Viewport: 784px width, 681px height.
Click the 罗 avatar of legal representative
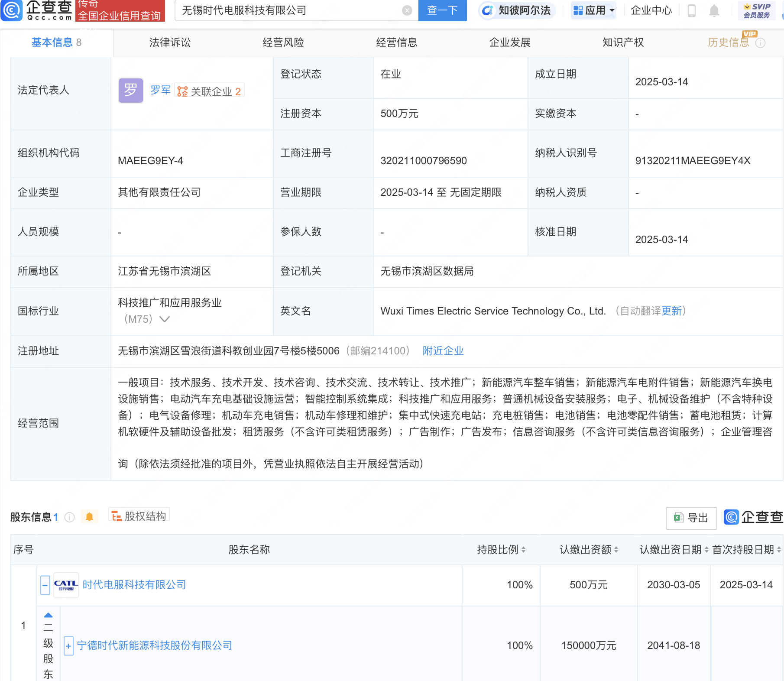[131, 90]
